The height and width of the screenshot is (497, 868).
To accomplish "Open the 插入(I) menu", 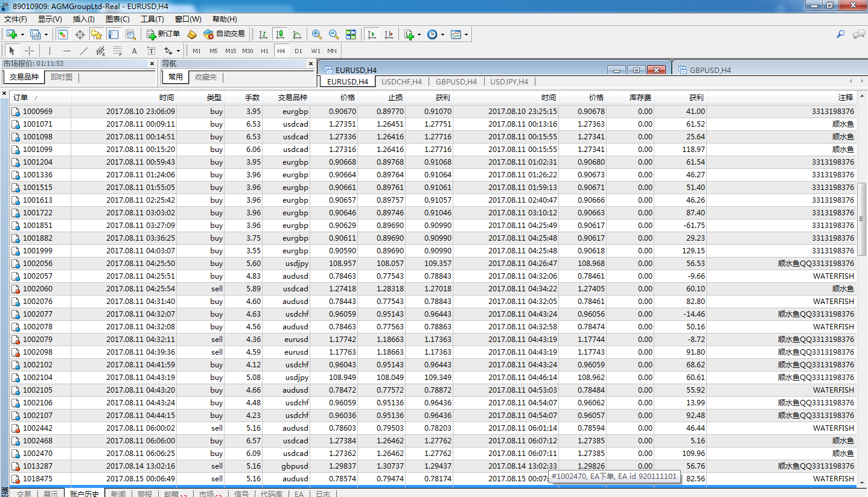I will click(83, 19).
